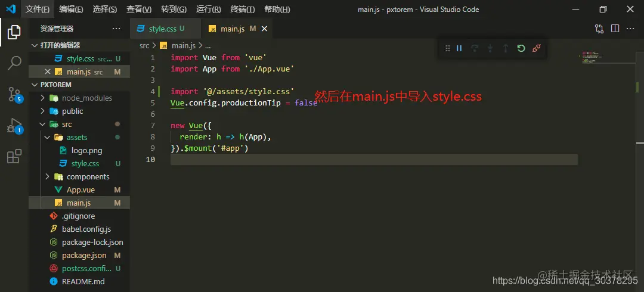Collapse the 打开的编辑器 section

pyautogui.click(x=79, y=45)
